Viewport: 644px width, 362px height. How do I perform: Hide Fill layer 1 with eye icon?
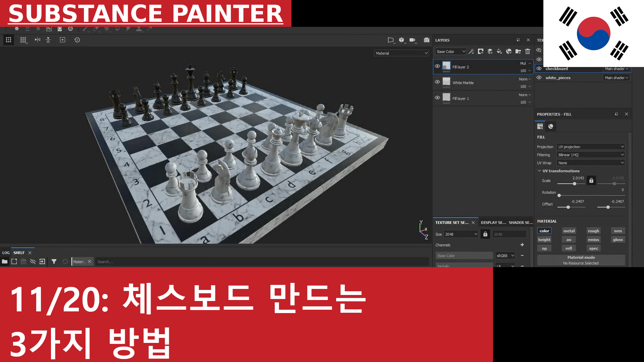tap(437, 98)
